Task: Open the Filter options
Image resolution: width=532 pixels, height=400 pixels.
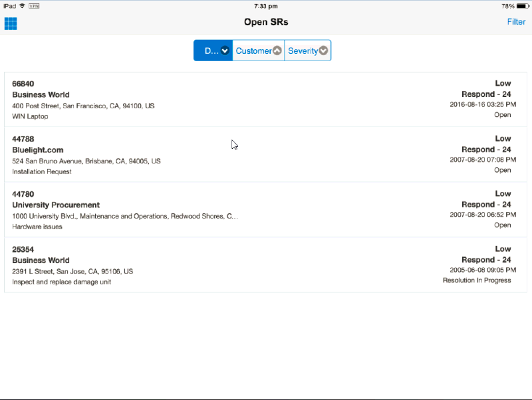Action: coord(516,22)
